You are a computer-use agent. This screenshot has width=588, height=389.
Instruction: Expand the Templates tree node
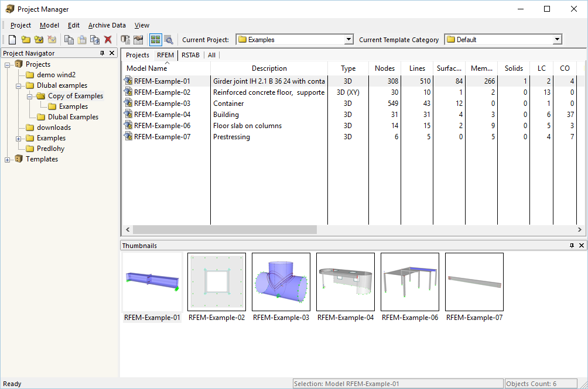coord(6,159)
